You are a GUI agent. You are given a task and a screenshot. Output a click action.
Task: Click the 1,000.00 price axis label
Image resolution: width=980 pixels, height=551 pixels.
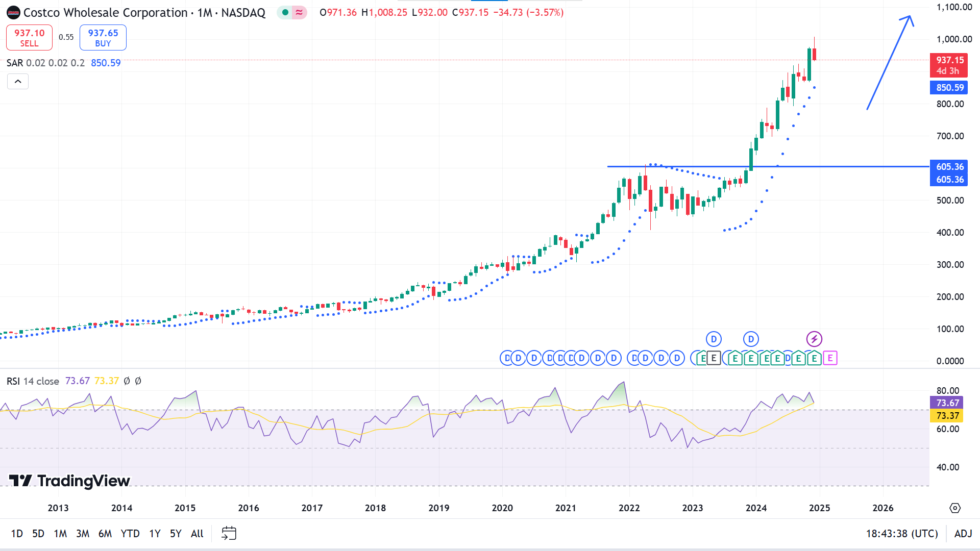pos(954,39)
